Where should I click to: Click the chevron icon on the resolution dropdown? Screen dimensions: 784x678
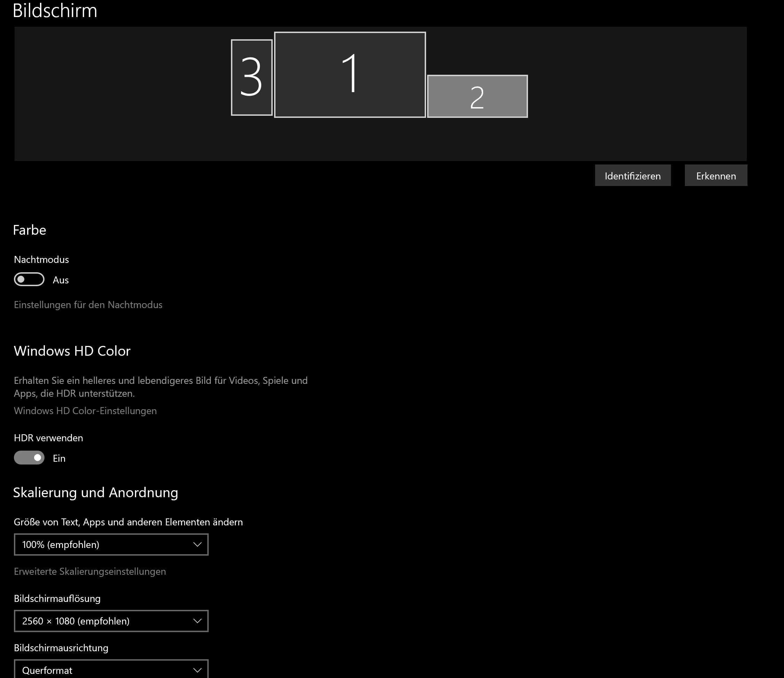197,621
